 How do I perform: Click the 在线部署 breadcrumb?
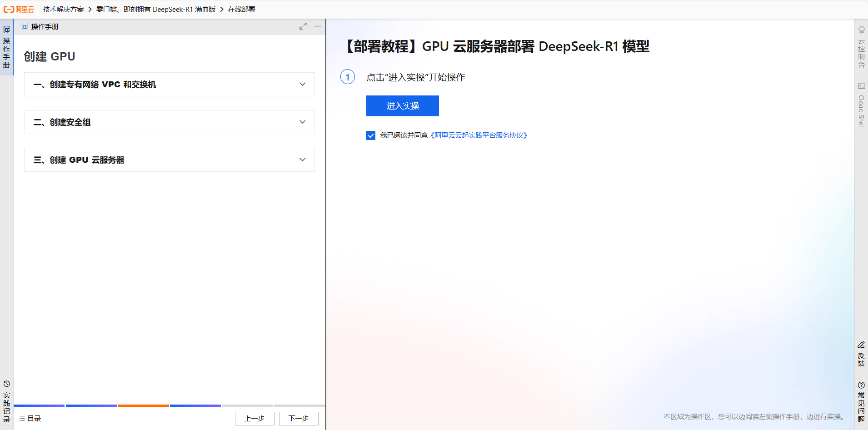coord(241,9)
